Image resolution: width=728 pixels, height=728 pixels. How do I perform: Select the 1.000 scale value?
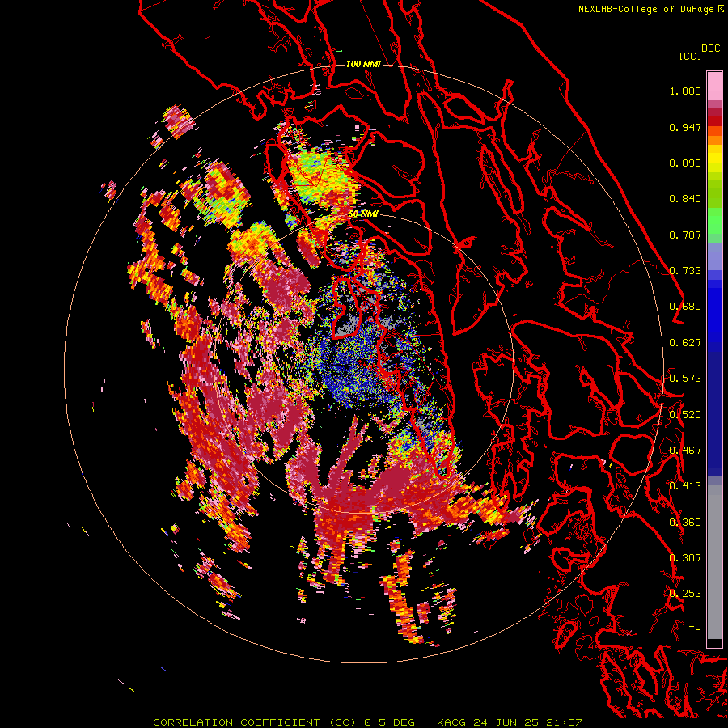pos(685,91)
